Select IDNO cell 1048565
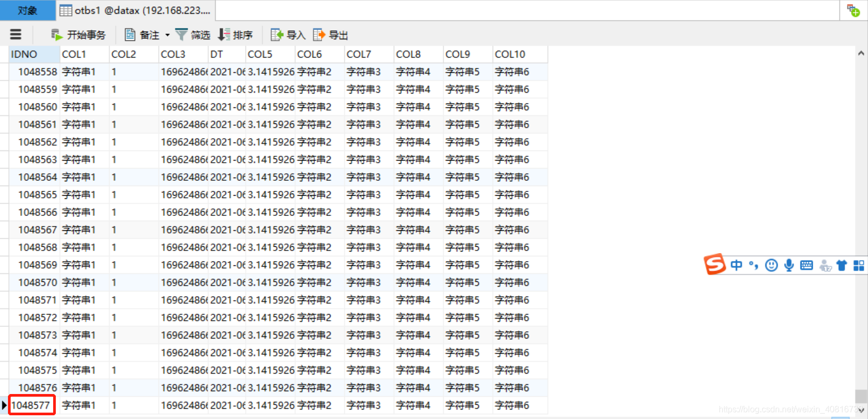868x419 pixels. [34, 195]
